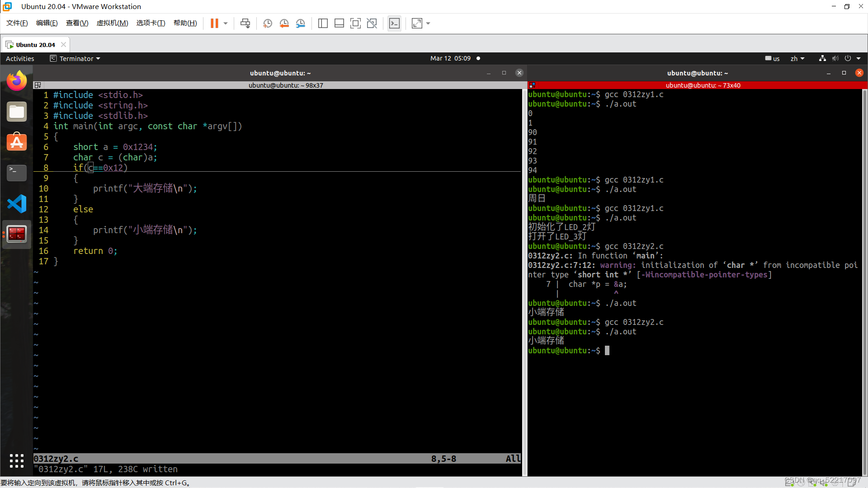Click the Activities button
Image resolution: width=868 pixels, height=488 pixels.
coord(20,59)
